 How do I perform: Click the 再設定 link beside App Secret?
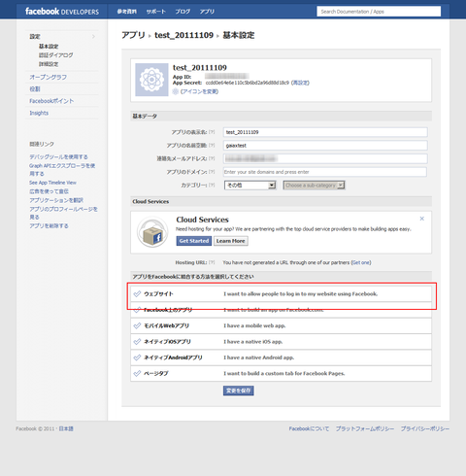[x=300, y=83]
